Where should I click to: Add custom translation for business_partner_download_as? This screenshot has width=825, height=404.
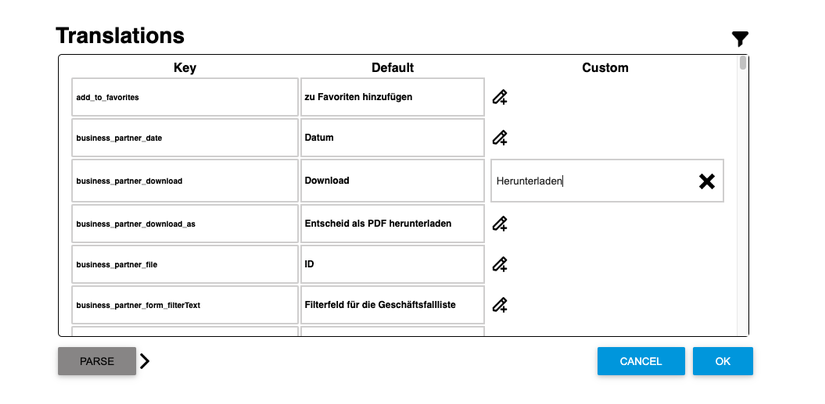point(500,223)
